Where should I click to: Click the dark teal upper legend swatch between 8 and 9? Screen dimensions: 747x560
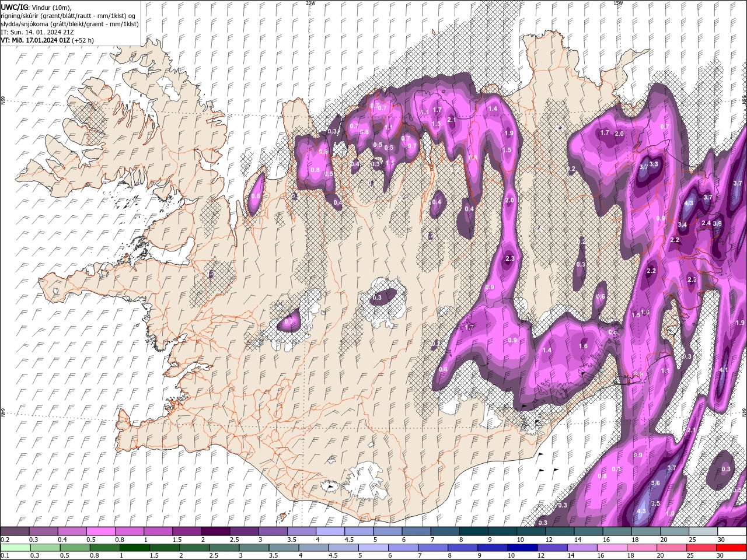[x=474, y=531]
